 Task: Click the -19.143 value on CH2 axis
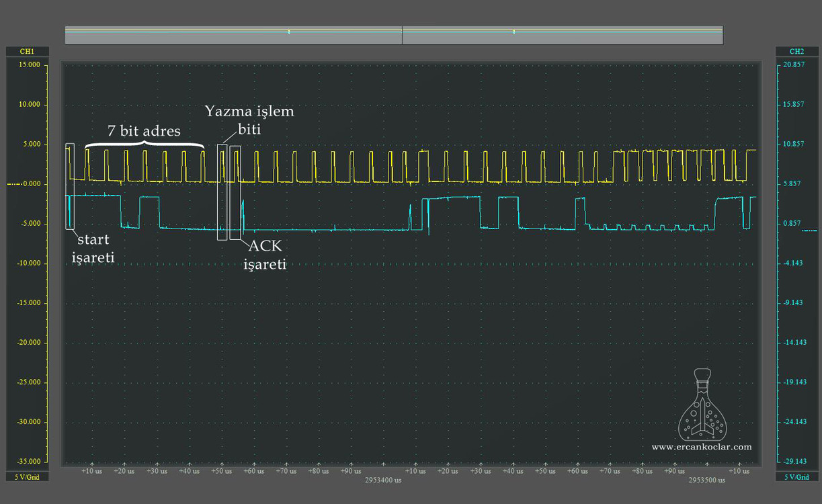[794, 382]
